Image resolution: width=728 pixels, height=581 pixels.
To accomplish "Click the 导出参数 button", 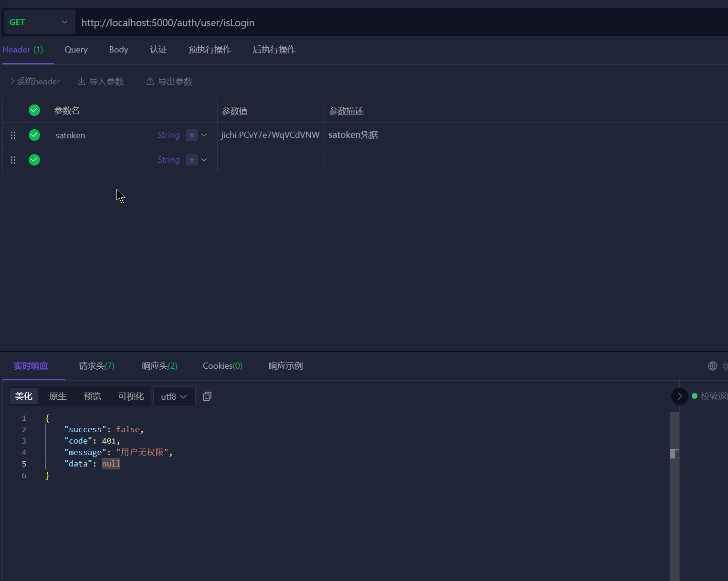I will [169, 82].
